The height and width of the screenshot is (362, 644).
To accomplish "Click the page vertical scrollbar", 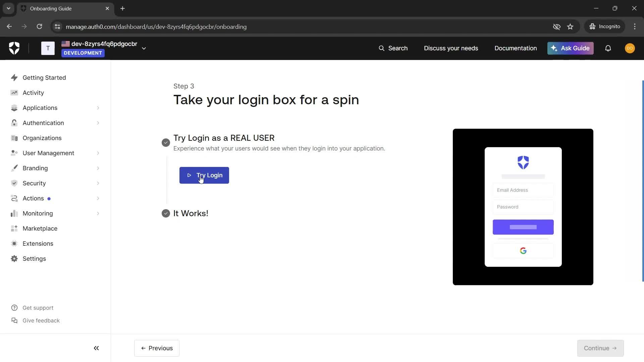I will click(643, 181).
